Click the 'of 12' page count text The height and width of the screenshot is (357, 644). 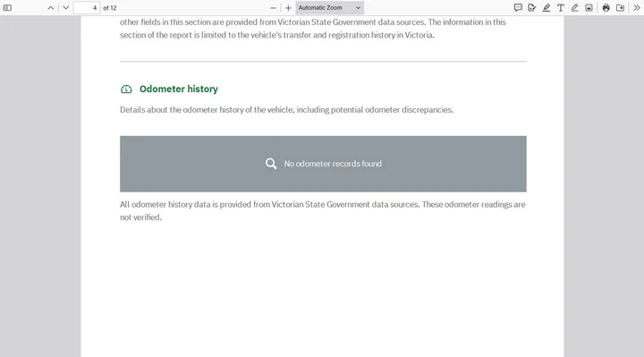[110, 8]
